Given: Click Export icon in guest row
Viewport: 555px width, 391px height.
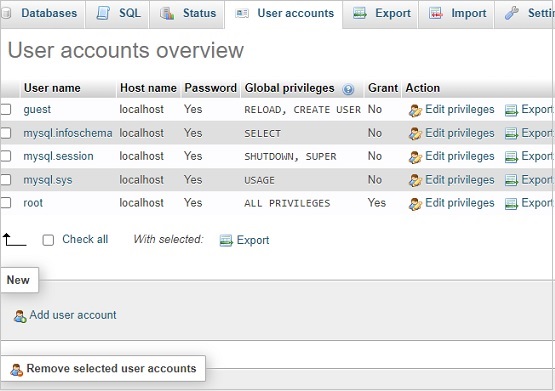Looking at the screenshot, I should click(x=511, y=111).
